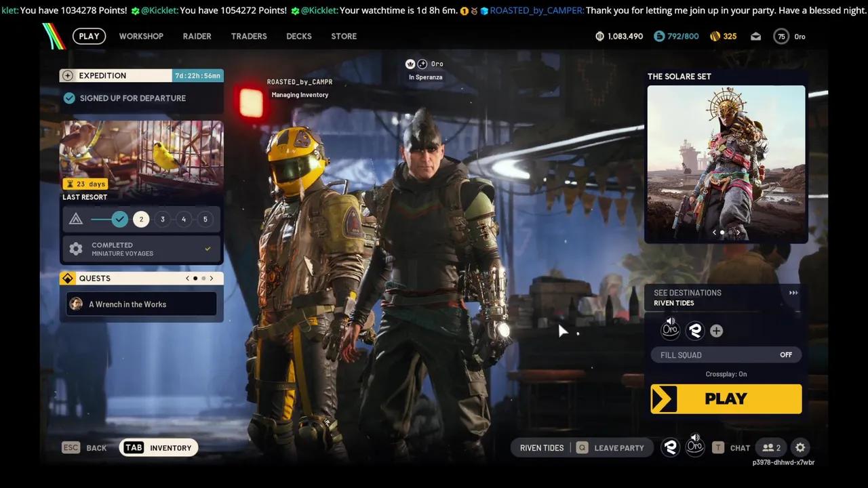This screenshot has width=868, height=488.
Task: Click the Quests diamond icon
Action: [68, 279]
